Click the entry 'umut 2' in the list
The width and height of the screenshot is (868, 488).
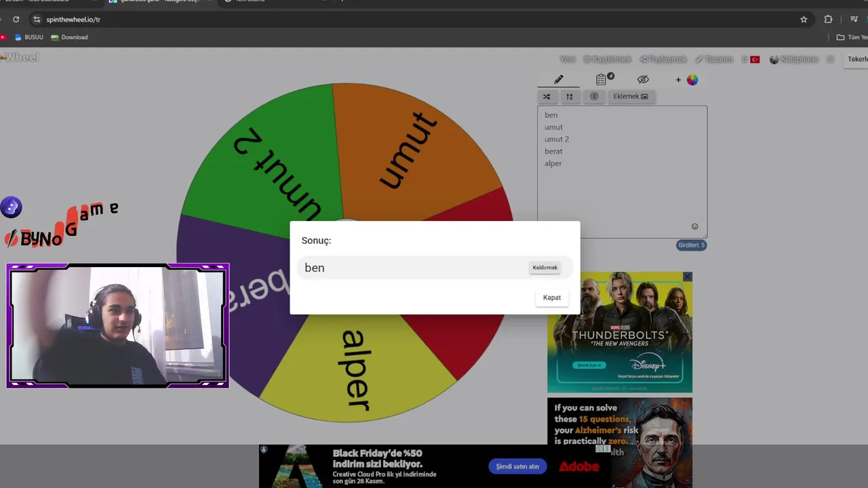pos(557,140)
